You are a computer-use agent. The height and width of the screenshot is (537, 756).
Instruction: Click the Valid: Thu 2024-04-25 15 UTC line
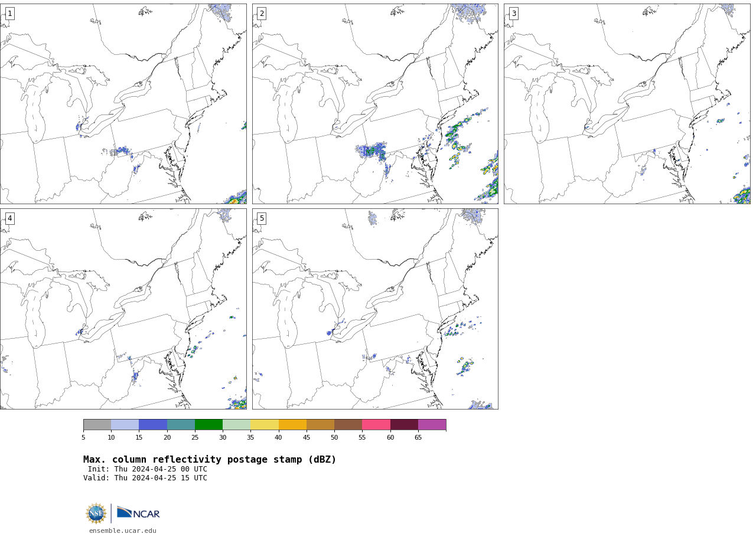tap(145, 478)
